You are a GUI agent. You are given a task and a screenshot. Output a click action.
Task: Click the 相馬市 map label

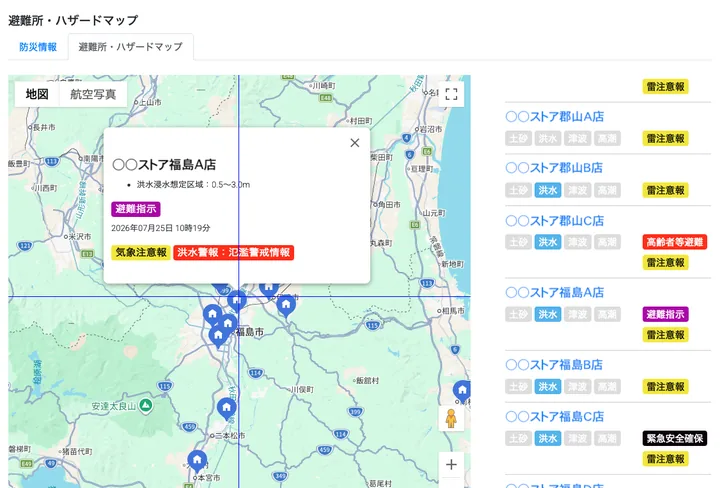453,311
